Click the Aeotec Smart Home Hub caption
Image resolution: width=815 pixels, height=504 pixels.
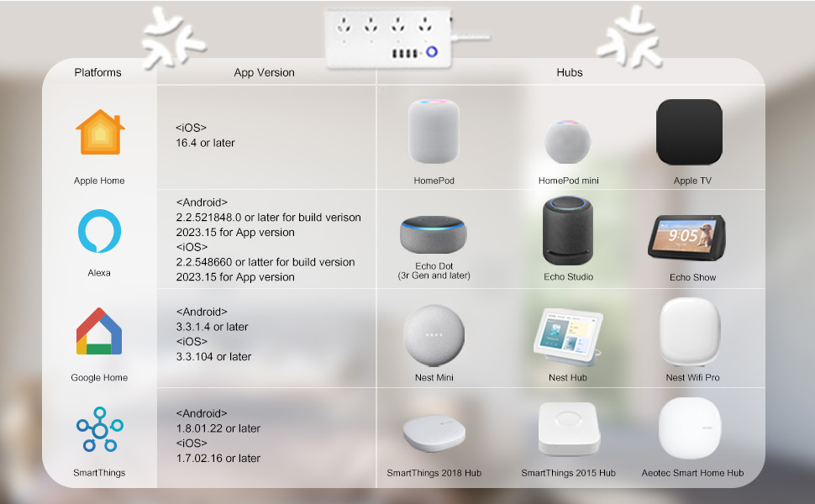click(x=692, y=473)
